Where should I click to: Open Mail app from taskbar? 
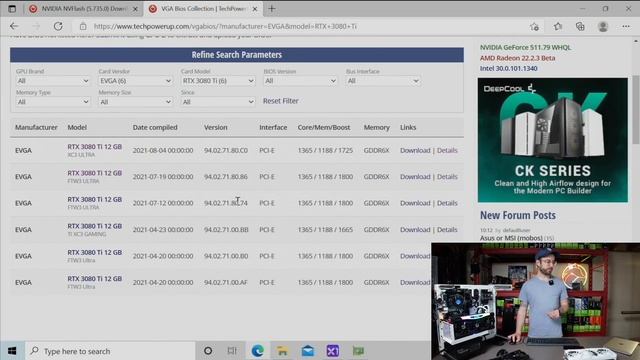coord(308,351)
